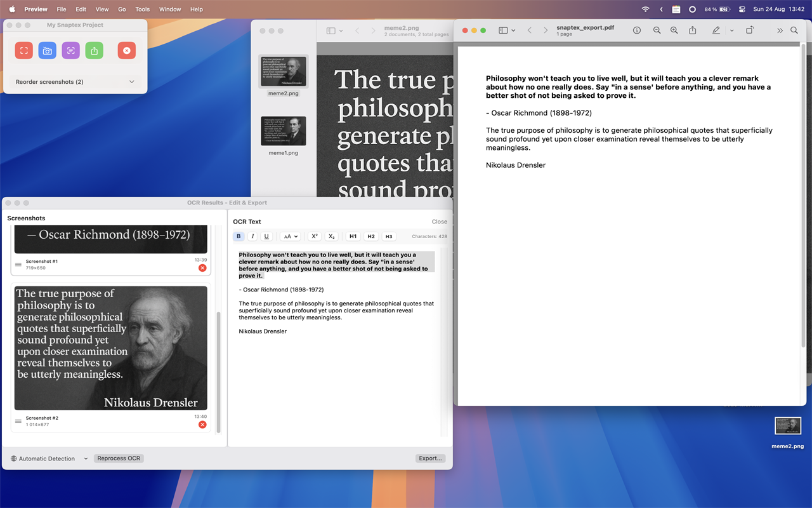Click the red cancel icon in Snaptex toolbar
Image resolution: width=812 pixels, height=508 pixels.
126,50
